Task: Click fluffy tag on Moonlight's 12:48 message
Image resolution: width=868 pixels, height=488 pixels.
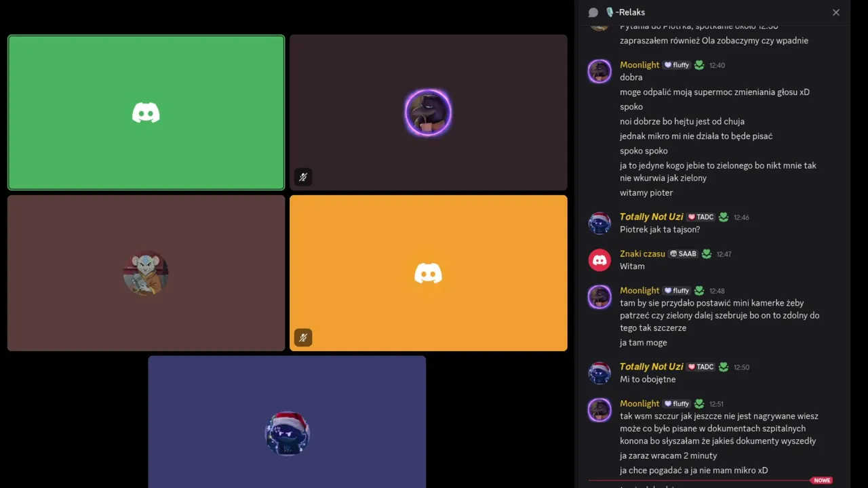Action: point(677,291)
